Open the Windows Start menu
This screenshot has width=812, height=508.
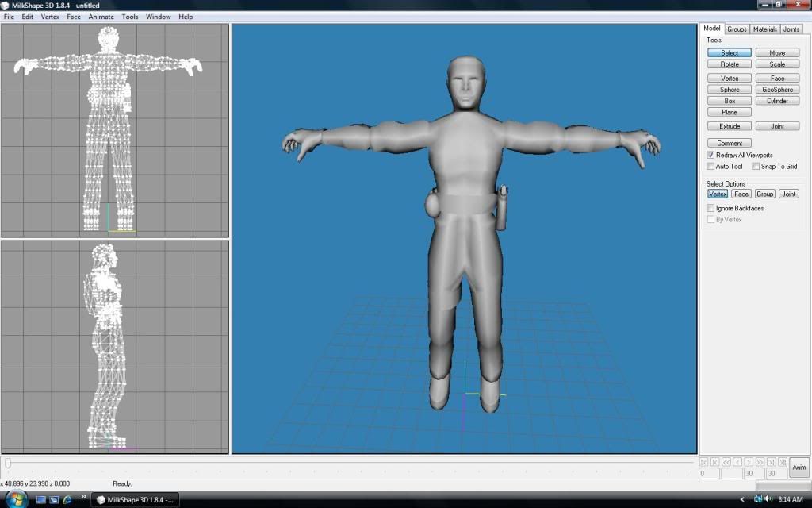pyautogui.click(x=16, y=500)
